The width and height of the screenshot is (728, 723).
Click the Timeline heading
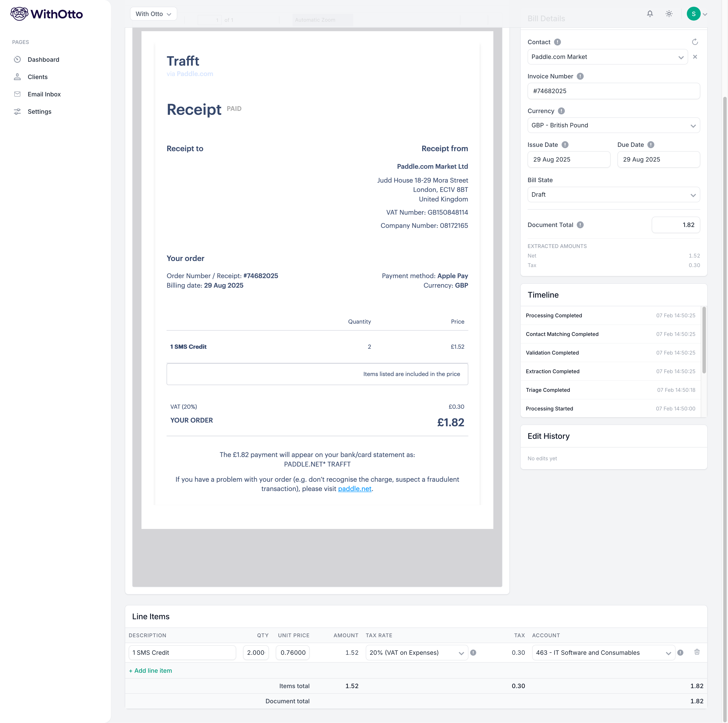tap(543, 295)
